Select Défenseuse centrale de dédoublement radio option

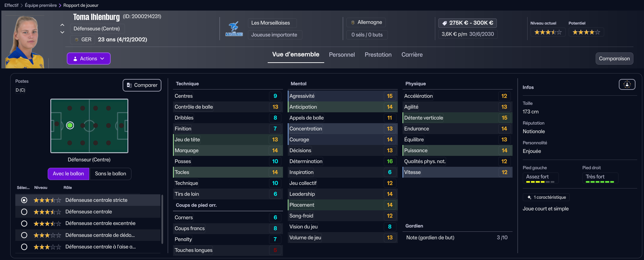tap(24, 235)
